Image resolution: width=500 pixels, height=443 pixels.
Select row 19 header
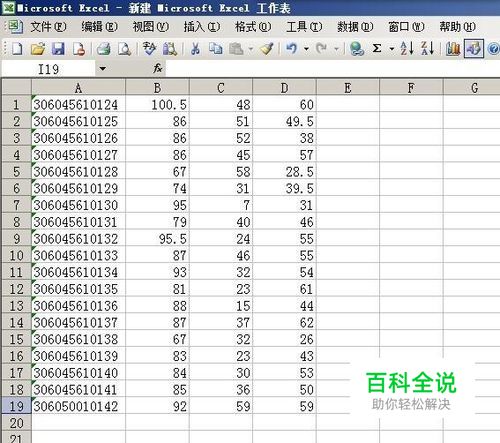16,406
